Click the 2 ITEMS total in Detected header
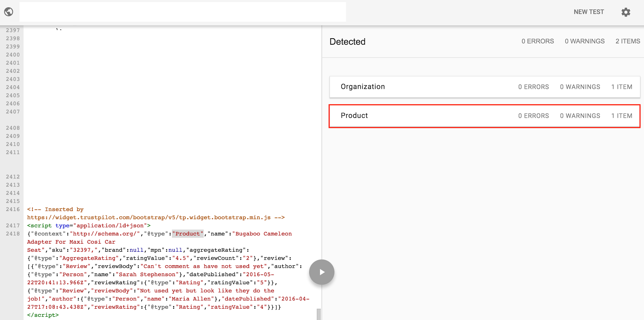The height and width of the screenshot is (320, 644). 627,41
